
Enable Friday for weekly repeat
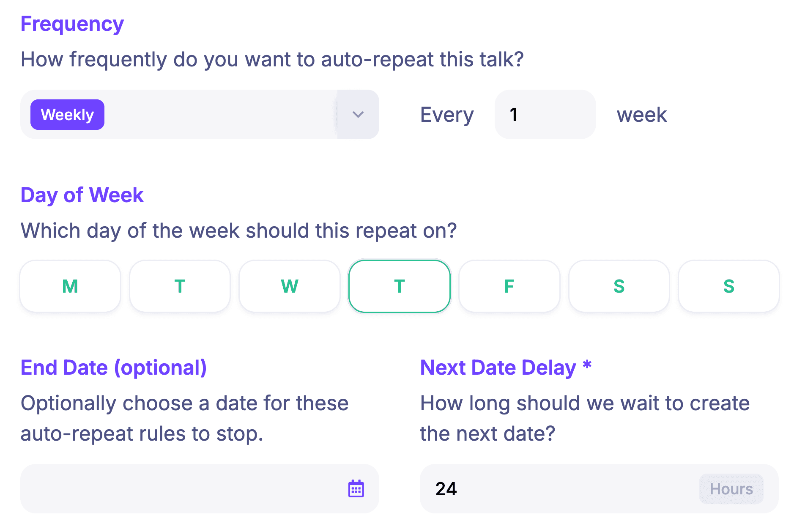[509, 286]
